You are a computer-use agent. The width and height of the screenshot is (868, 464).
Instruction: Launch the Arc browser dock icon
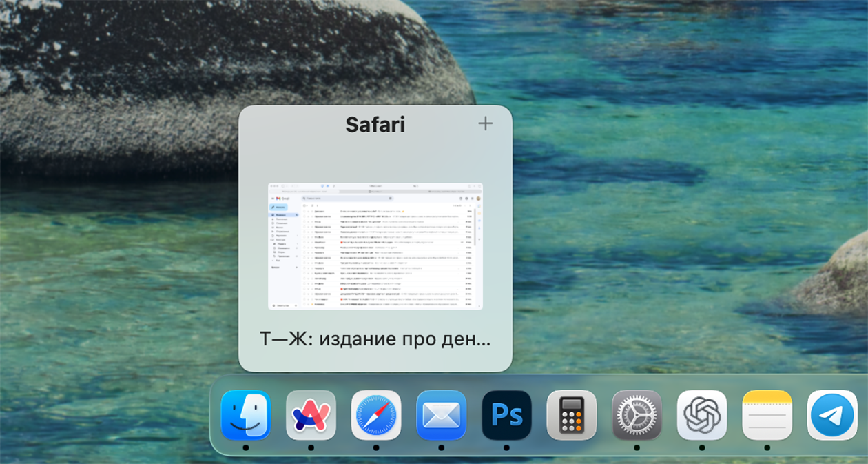point(311,415)
